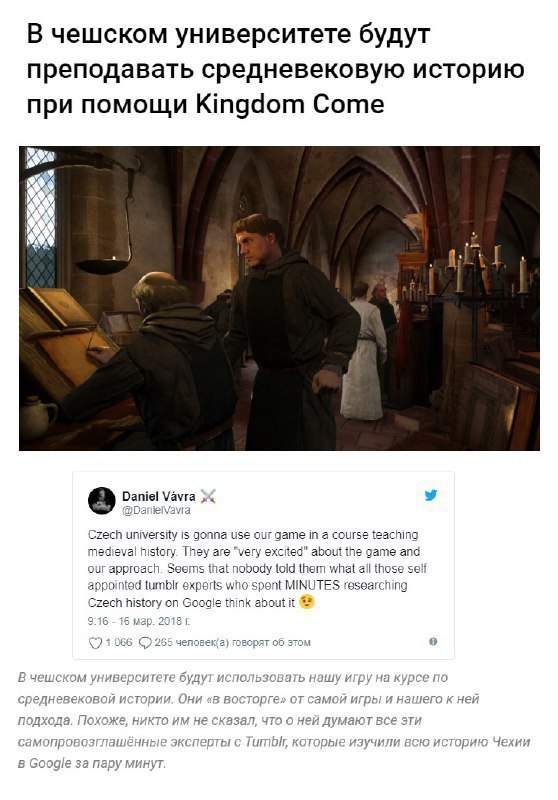Click the English tweet text about Czech university
The image size is (558, 800).
click(x=257, y=568)
